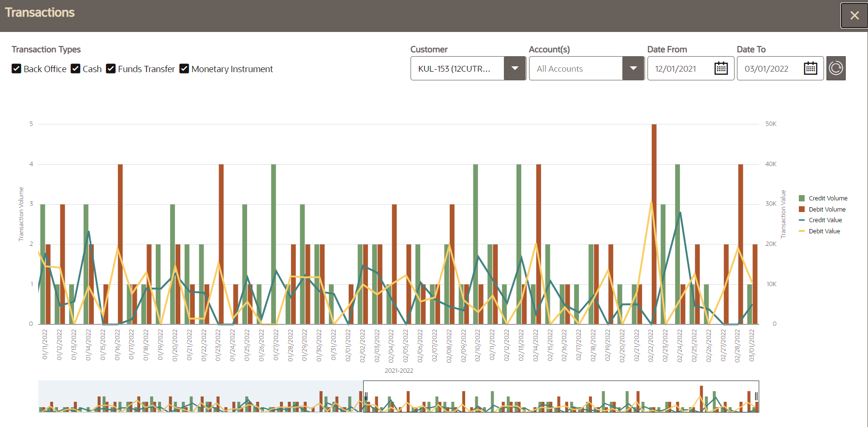Uncheck the Back Office checkbox
This screenshot has height=427, width=868.
tap(16, 69)
